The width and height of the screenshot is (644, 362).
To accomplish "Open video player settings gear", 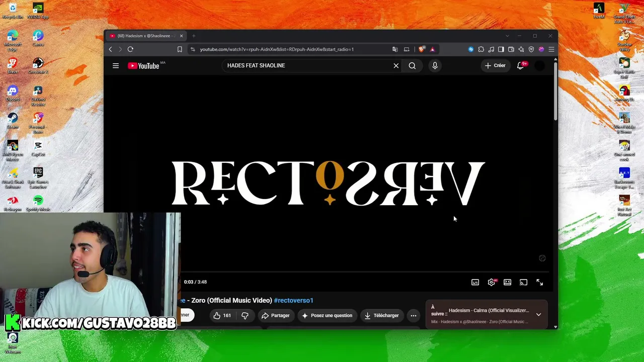I will coord(492,283).
